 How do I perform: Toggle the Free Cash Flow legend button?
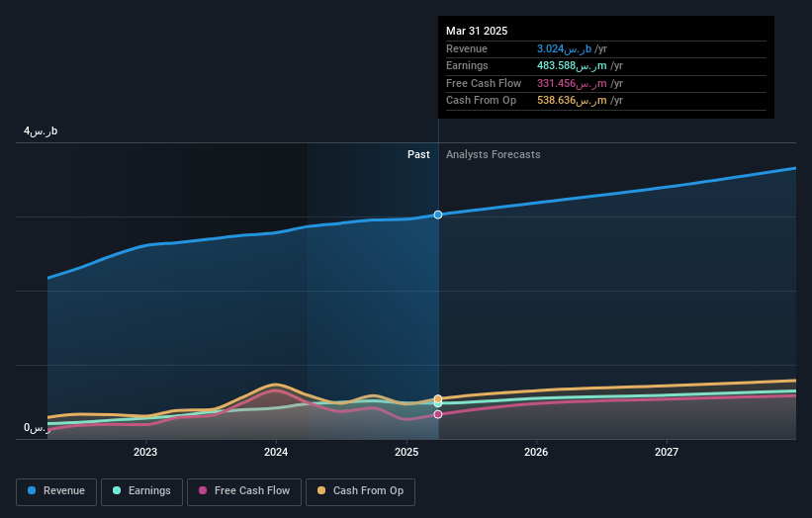tap(244, 491)
